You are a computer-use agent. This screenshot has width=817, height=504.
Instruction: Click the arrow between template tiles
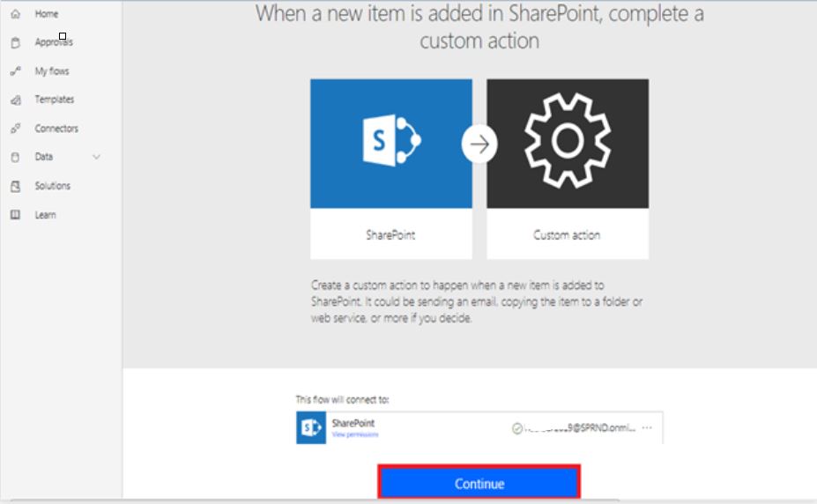click(479, 145)
